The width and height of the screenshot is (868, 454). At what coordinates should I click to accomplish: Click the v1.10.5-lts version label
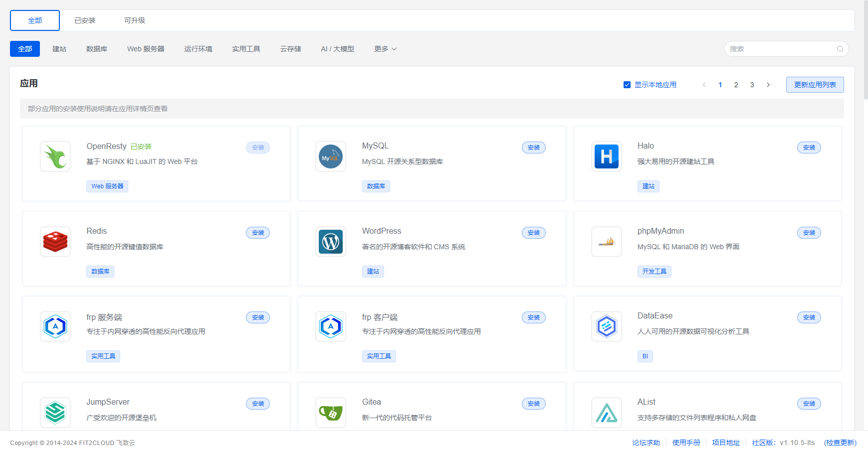797,443
